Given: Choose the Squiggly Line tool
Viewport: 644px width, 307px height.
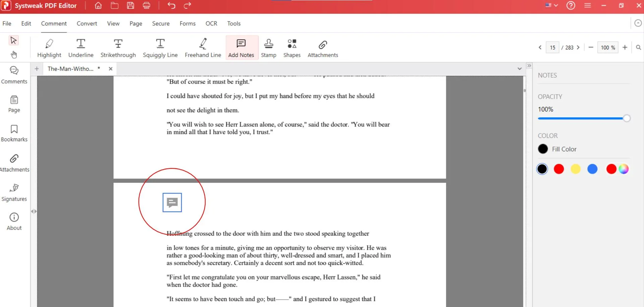Looking at the screenshot, I should 160,48.
